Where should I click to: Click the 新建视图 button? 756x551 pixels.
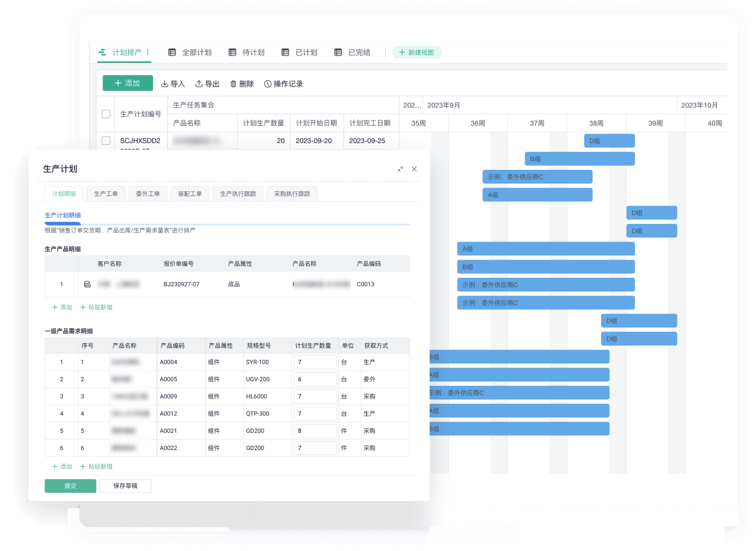(x=417, y=52)
